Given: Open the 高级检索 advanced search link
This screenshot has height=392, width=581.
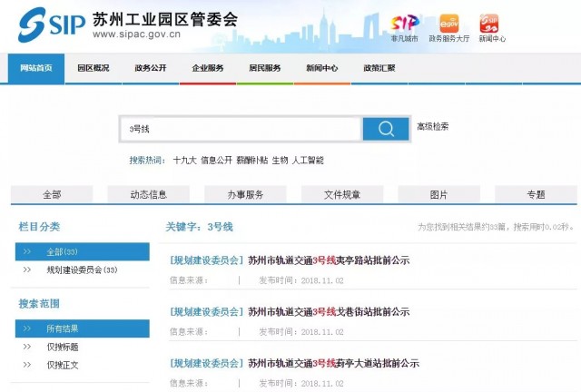Looking at the screenshot, I should click(x=432, y=127).
